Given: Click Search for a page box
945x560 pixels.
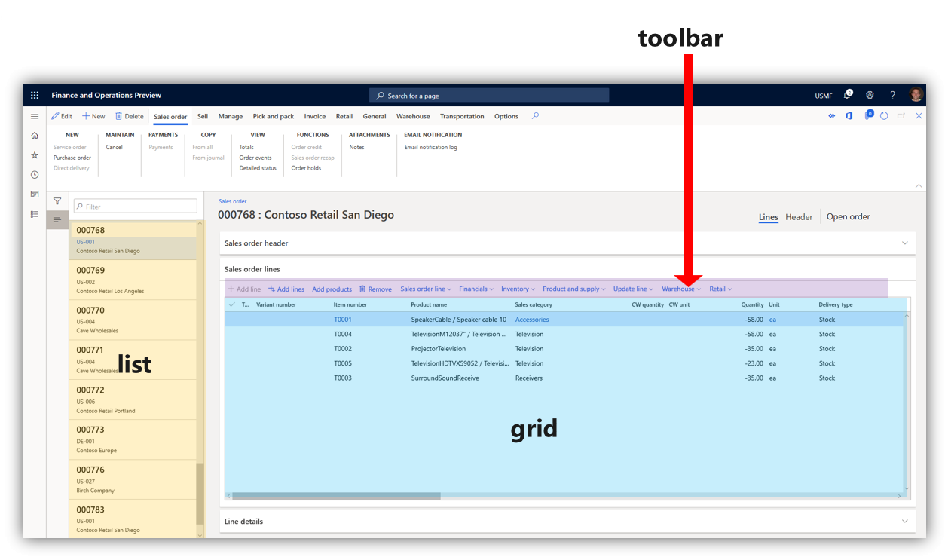Looking at the screenshot, I should coord(489,95).
